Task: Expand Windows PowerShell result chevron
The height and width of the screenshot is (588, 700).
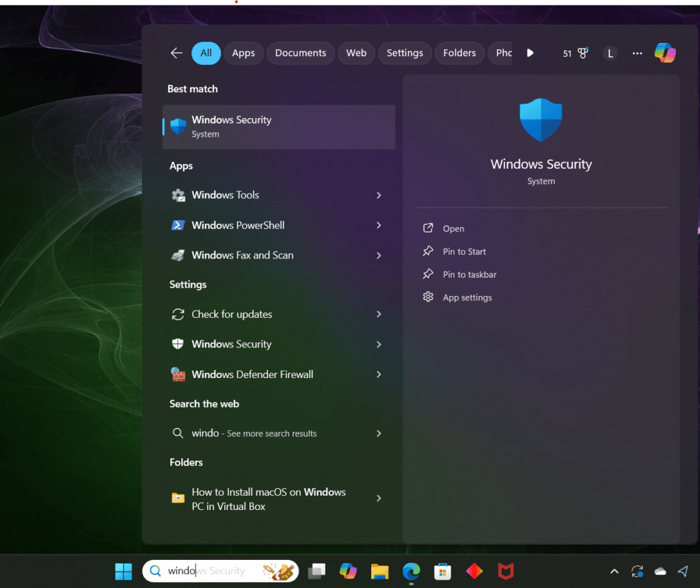Action: coord(379,226)
